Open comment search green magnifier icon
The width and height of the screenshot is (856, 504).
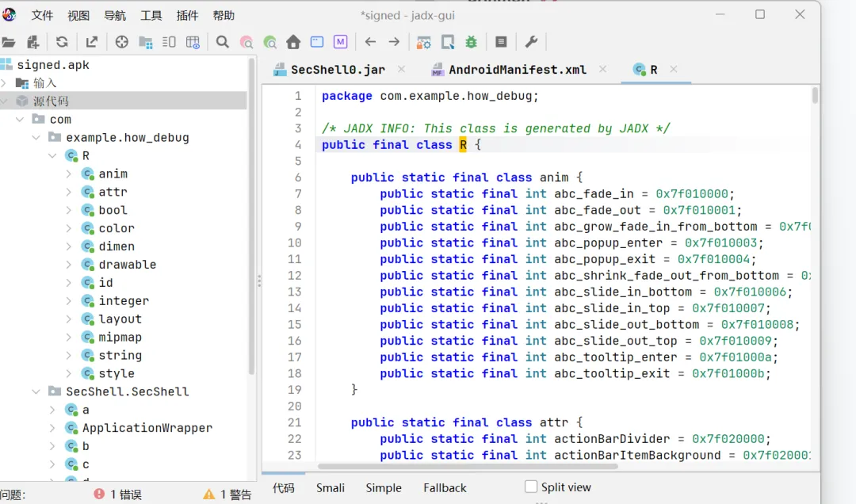click(x=269, y=42)
